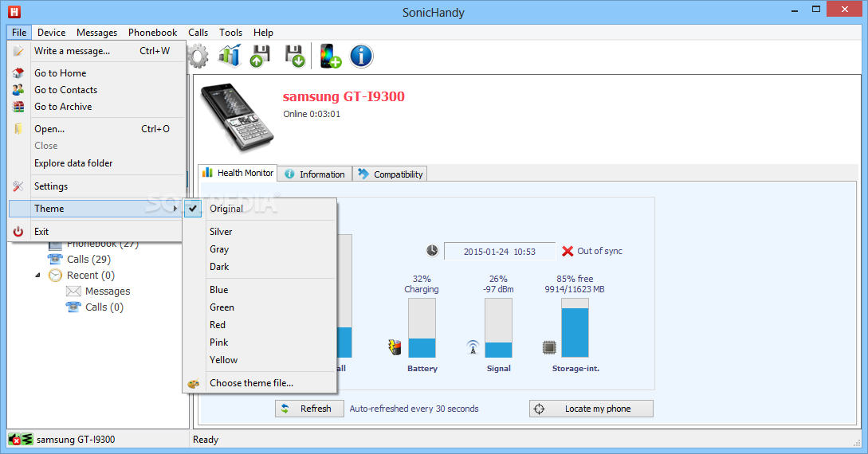The height and width of the screenshot is (454, 868).
Task: Switch to the Silver theme
Action: coord(260,232)
